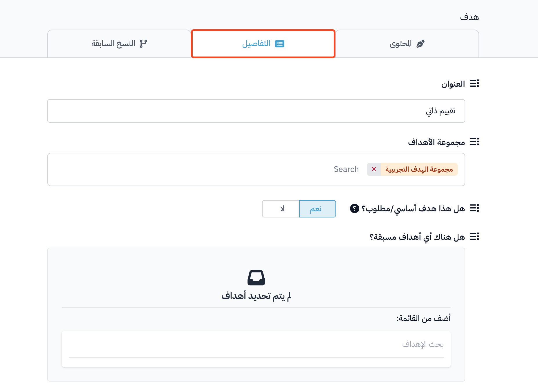Click the empty inbox tray icon
The image size is (538, 392).
coord(256,278)
